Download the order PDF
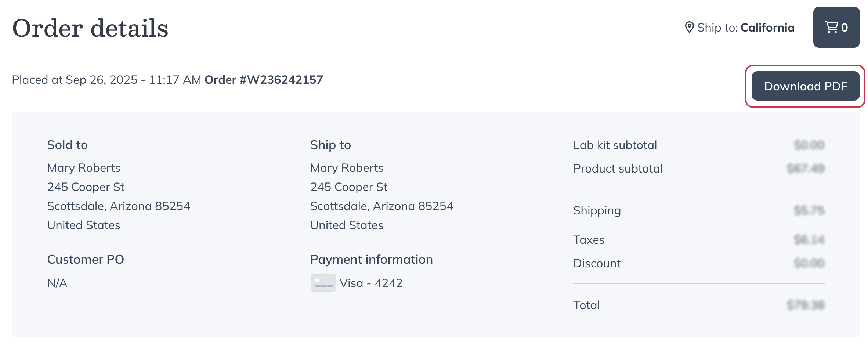 tap(805, 86)
